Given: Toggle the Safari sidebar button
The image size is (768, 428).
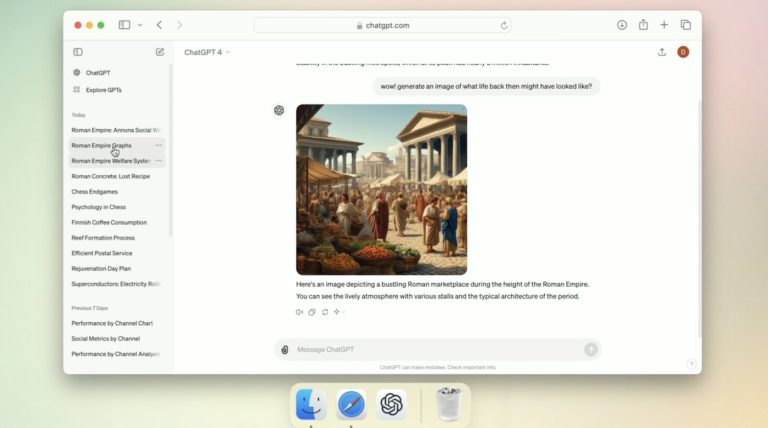Looking at the screenshot, I should (x=125, y=25).
